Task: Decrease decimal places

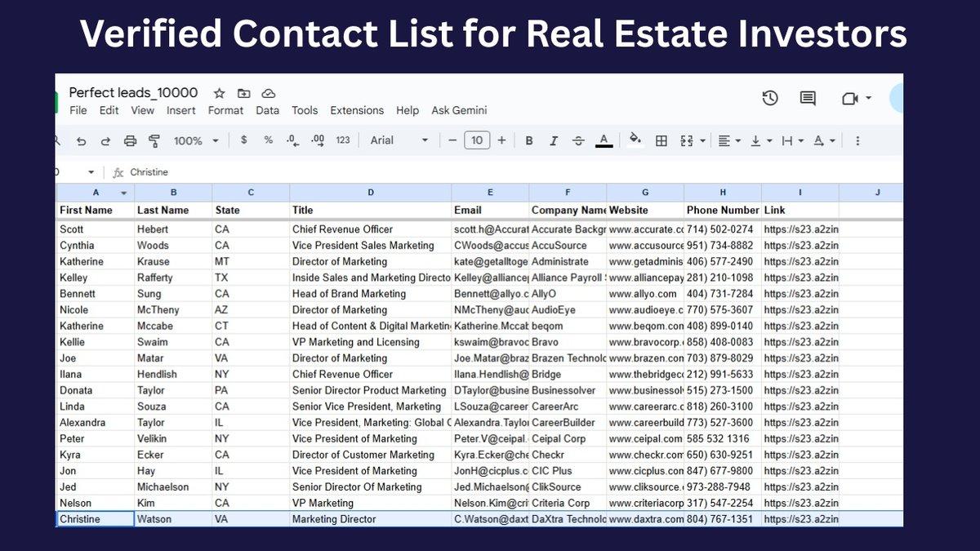Action: 292,140
